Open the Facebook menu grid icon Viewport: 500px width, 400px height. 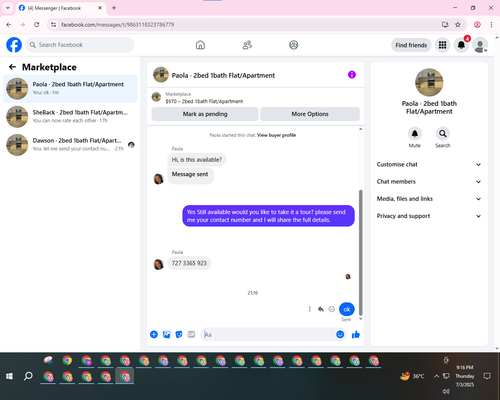tap(442, 45)
